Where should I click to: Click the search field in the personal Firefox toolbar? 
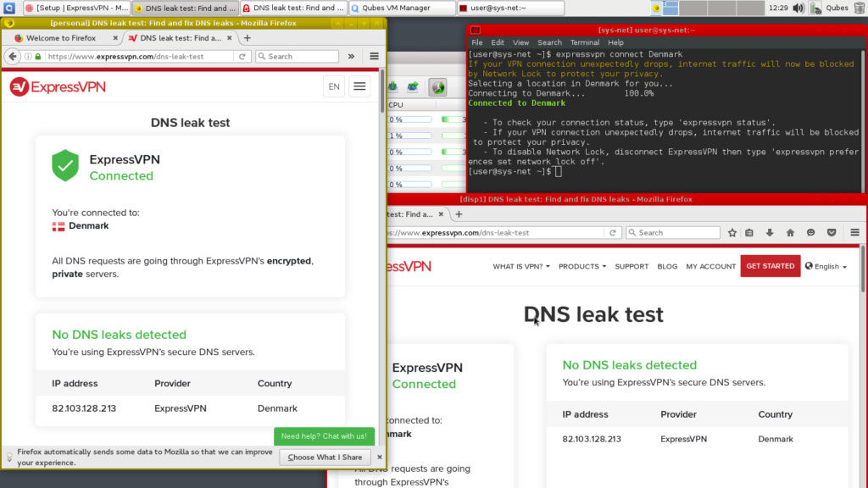[298, 57]
